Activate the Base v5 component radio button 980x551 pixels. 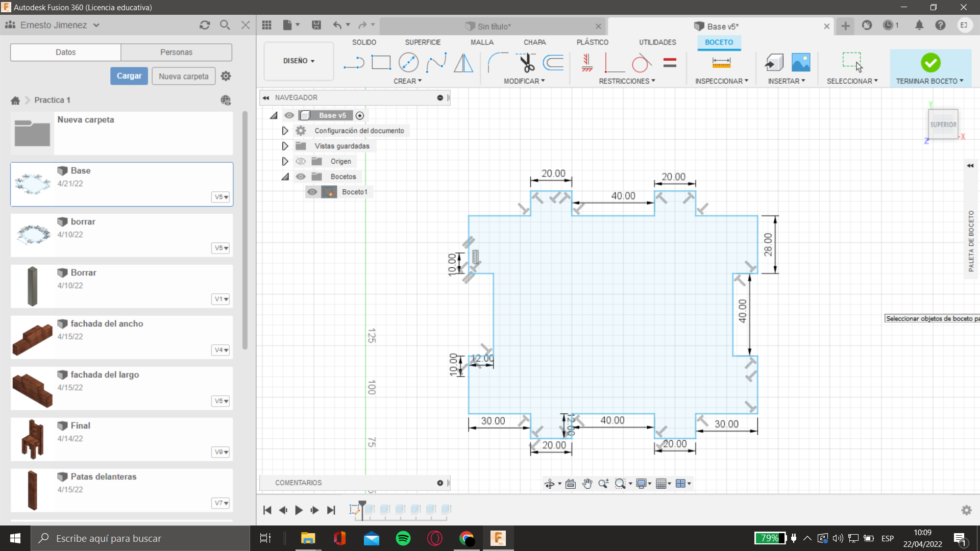point(360,115)
